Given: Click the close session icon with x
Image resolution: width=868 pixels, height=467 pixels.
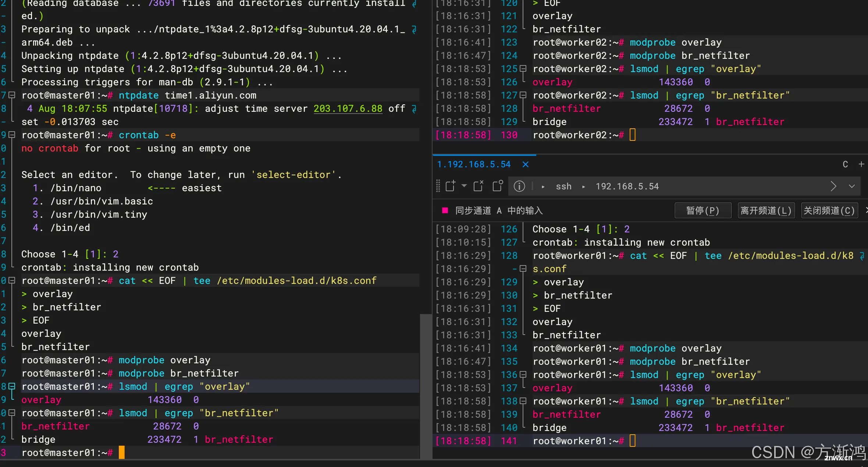Looking at the screenshot, I should [479, 186].
